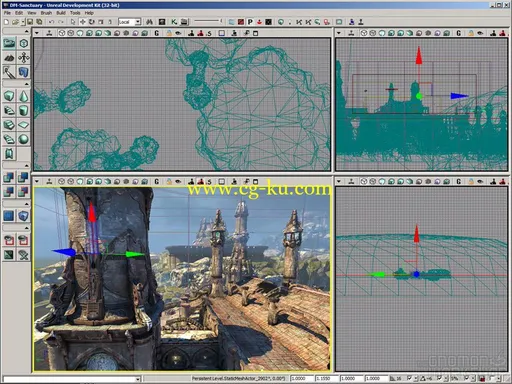Open top-right viewport options dropdown arrow
512x384 pixels.
point(339,33)
